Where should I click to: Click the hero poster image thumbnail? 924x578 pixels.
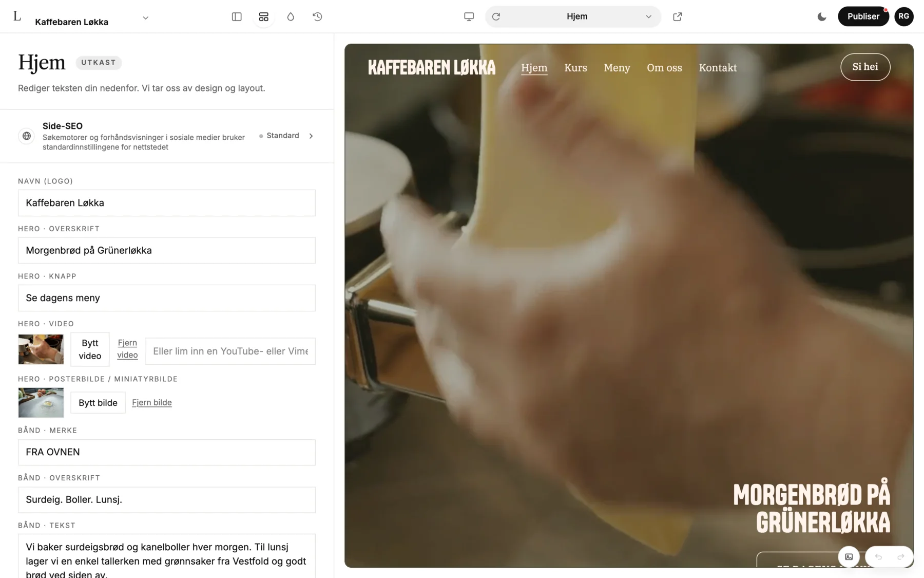point(41,403)
